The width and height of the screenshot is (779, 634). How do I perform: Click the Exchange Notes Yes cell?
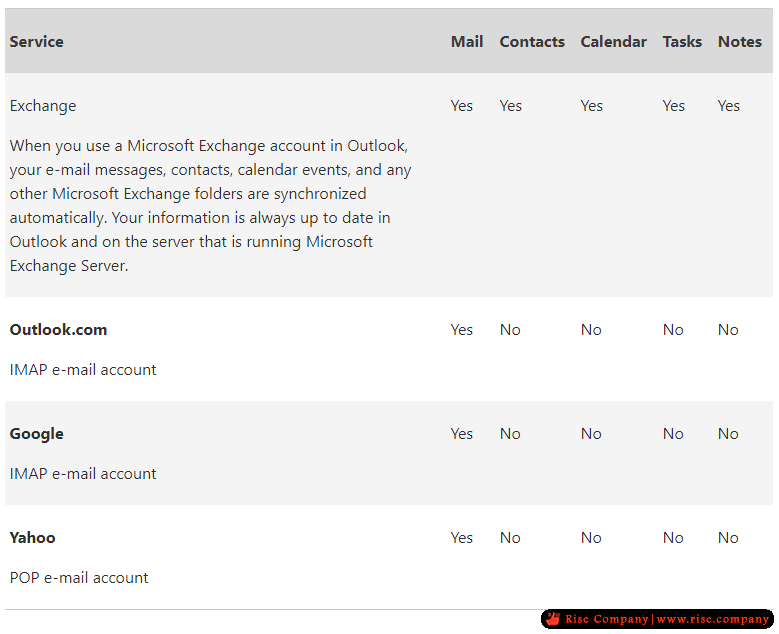[728, 106]
